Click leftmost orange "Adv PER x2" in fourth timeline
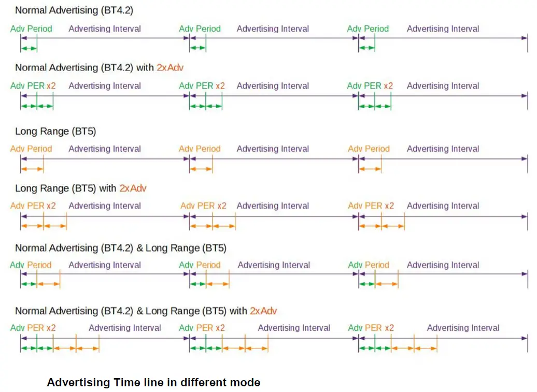 [x=33, y=206]
